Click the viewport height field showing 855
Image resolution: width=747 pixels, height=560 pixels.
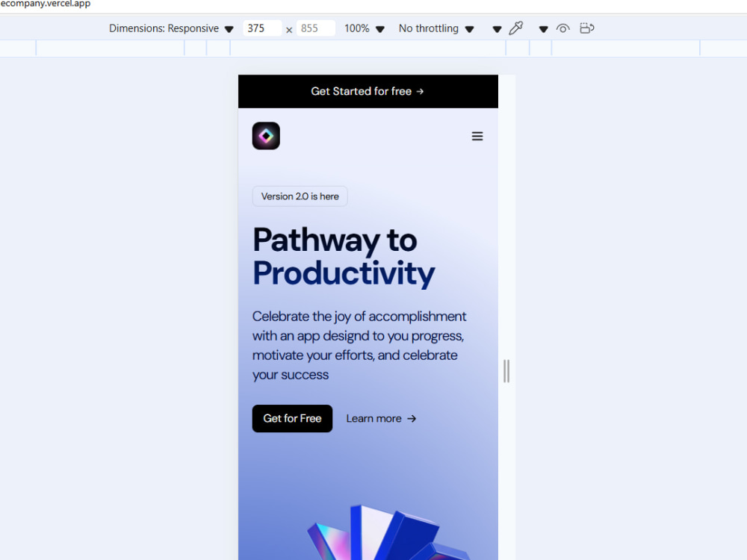[315, 28]
